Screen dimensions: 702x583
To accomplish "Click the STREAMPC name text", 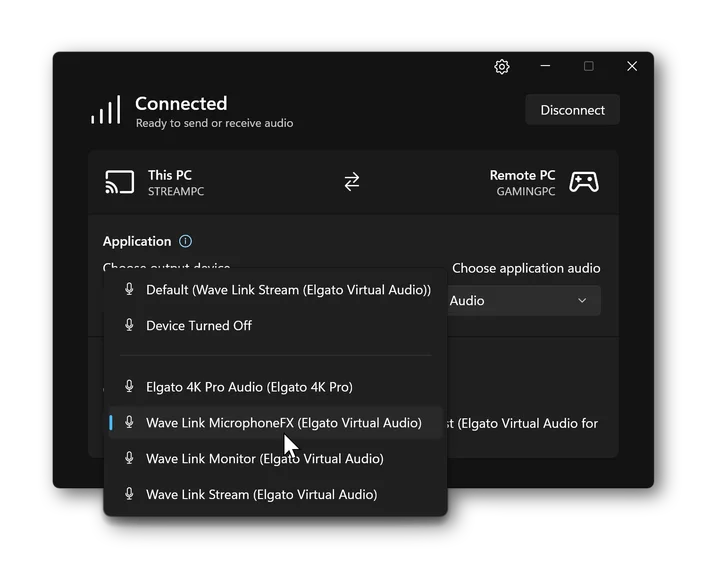I will point(176,192).
